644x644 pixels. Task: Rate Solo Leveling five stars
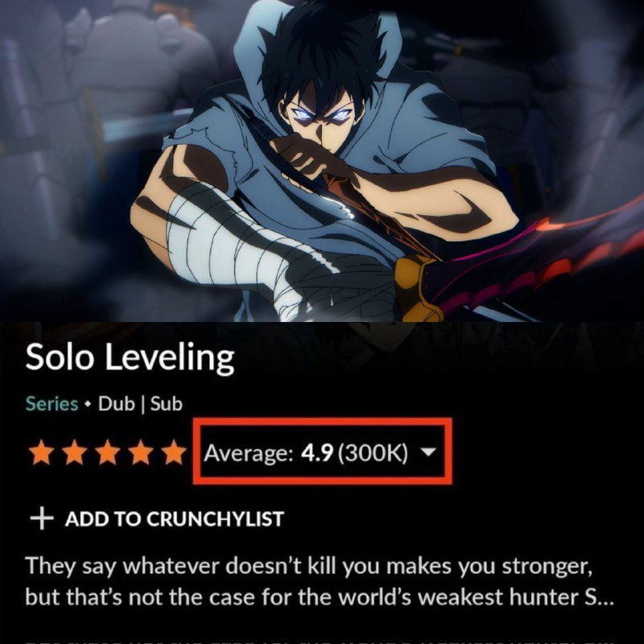(x=174, y=452)
